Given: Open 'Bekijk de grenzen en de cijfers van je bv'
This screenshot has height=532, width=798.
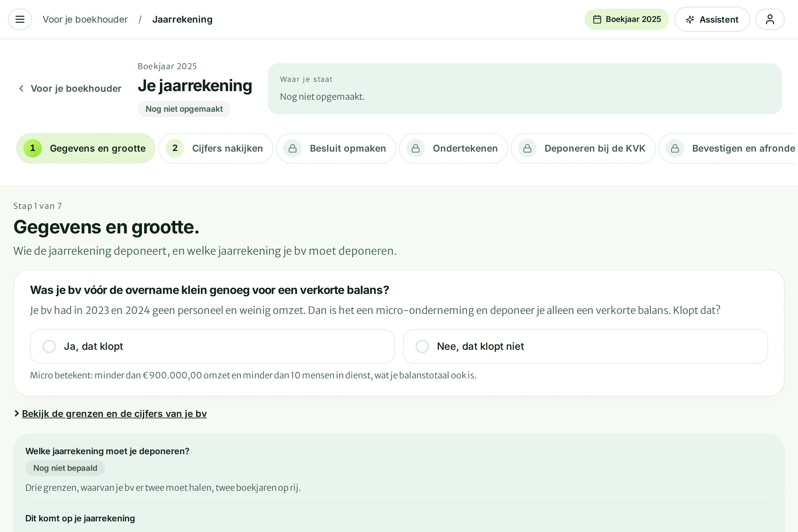Looking at the screenshot, I should click(114, 414).
